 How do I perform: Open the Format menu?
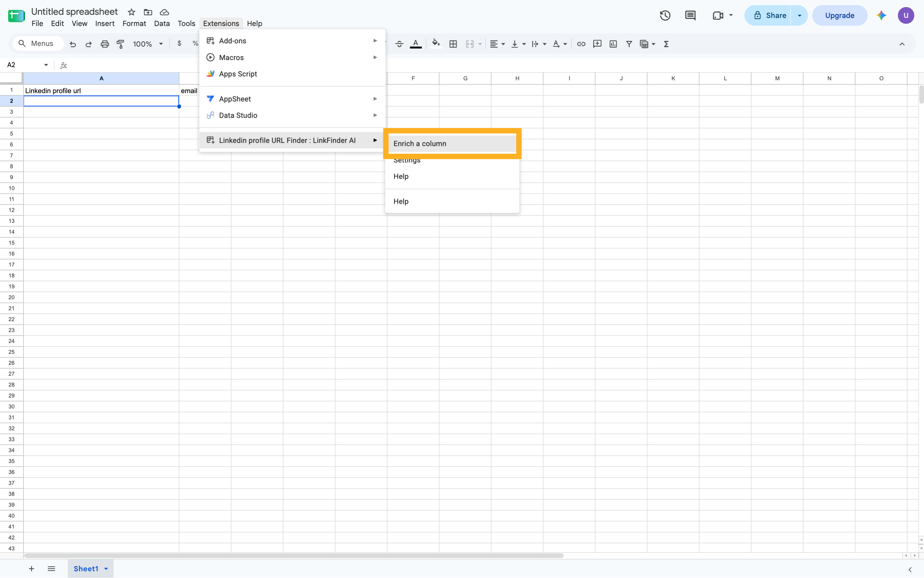(x=134, y=23)
